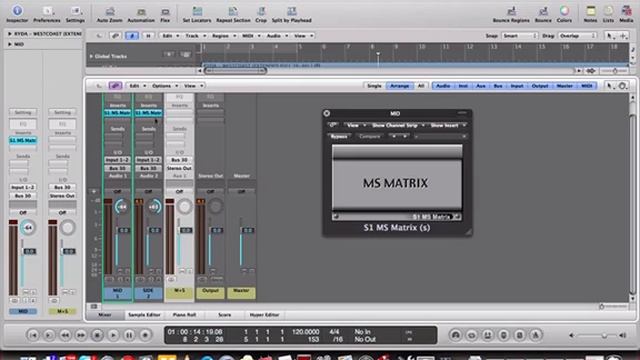Viewport: 640px width, 360px height.
Task: Click the Stereo Out output slot on M+S strip
Action: 179,168
